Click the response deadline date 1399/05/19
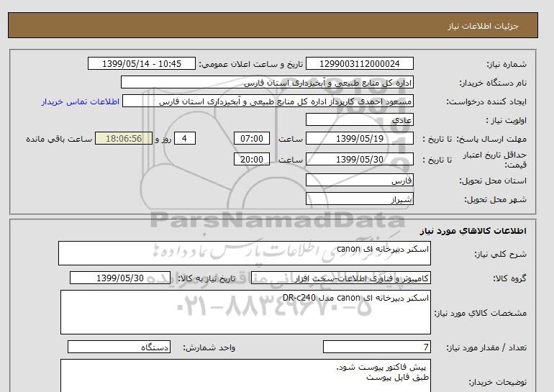Viewport: 554px width, 392px height. coord(359,138)
